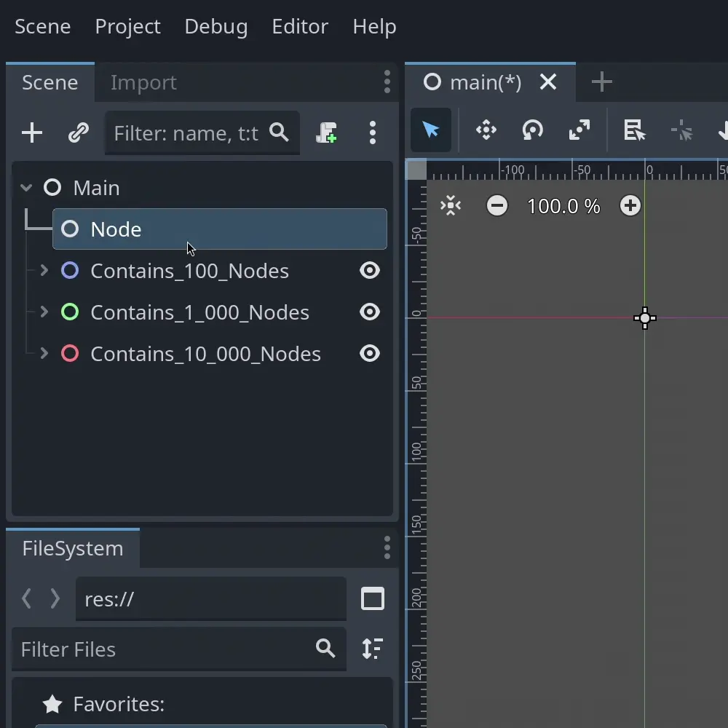Toggle visibility of Contains_1_000_Nodes

(370, 312)
